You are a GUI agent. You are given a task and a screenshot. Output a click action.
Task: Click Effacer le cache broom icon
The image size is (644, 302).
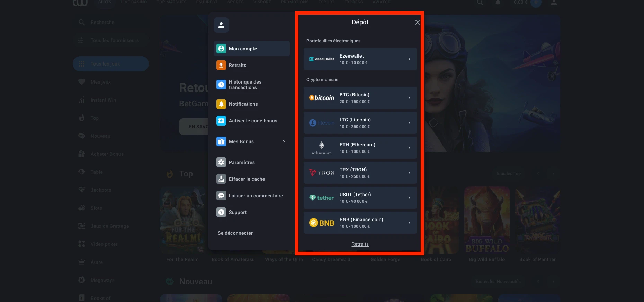pyautogui.click(x=221, y=179)
